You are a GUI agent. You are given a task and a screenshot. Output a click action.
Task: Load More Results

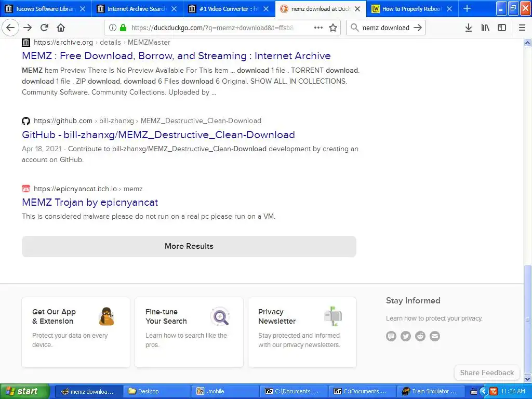pos(189,246)
